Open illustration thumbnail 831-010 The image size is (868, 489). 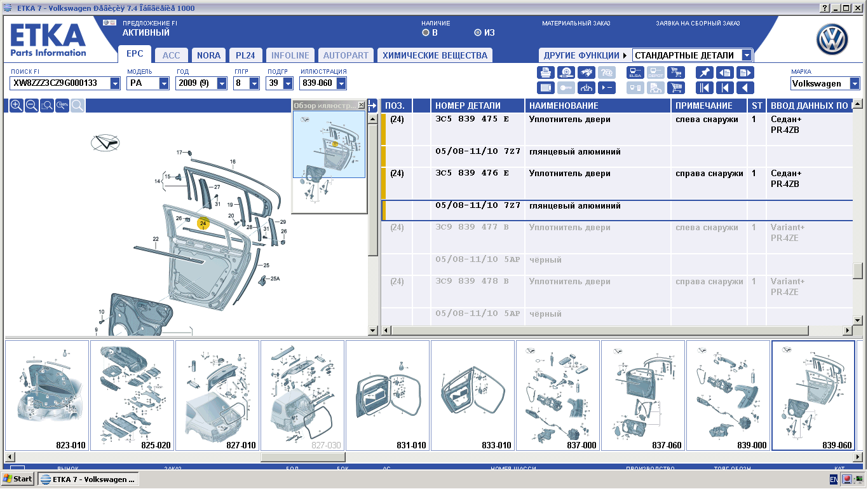388,396
